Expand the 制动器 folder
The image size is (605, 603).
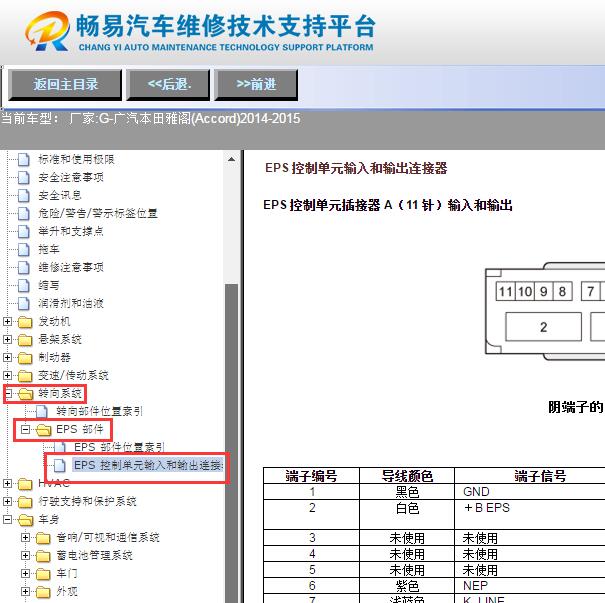7,357
